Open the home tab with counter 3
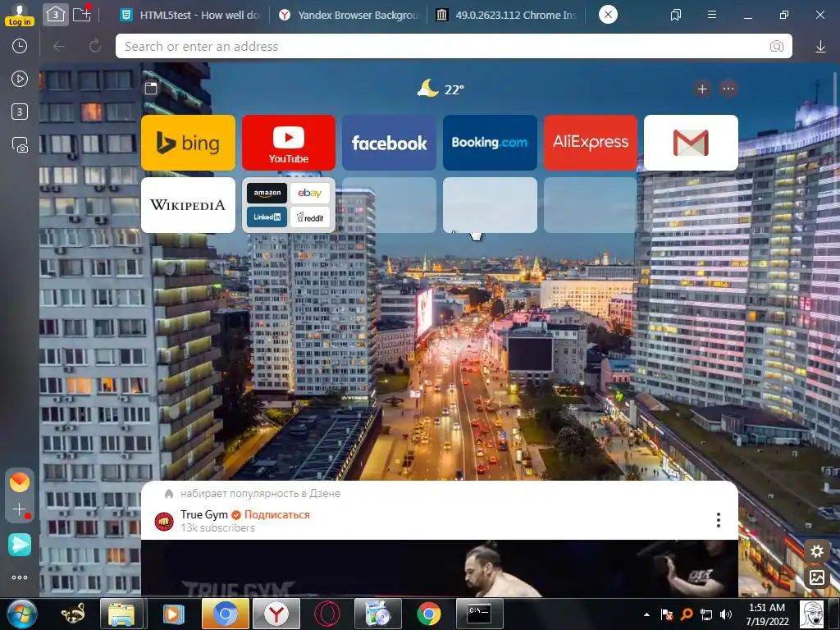Viewport: 840px width, 630px height. (x=56, y=15)
